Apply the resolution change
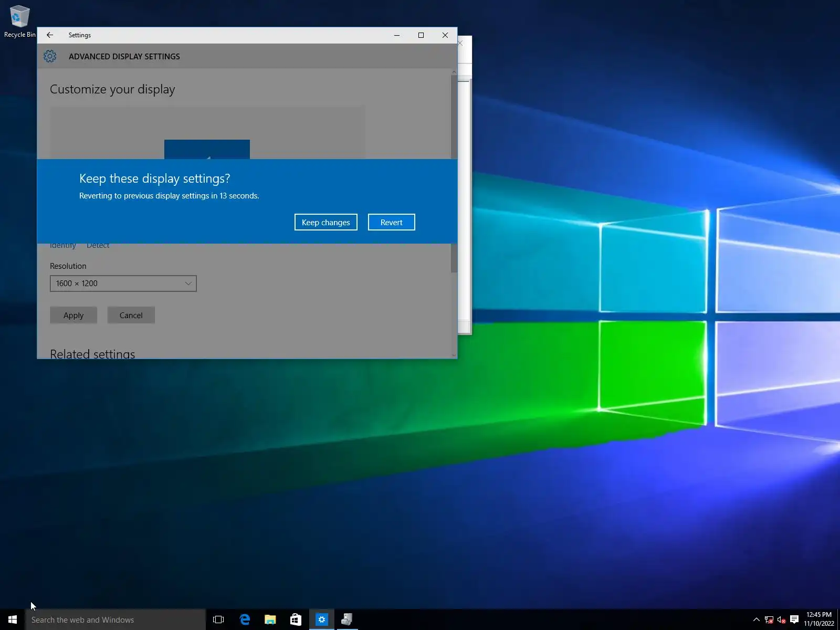The width and height of the screenshot is (840, 630). tap(73, 315)
